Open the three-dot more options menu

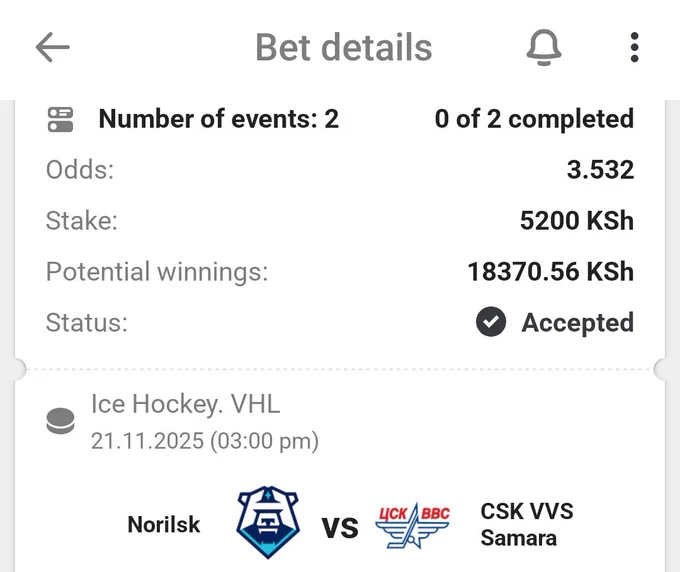634,47
